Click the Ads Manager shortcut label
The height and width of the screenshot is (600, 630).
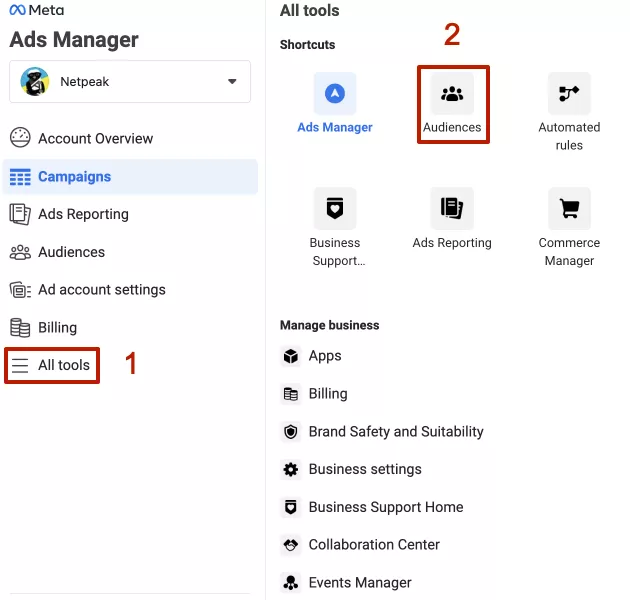[x=335, y=127]
